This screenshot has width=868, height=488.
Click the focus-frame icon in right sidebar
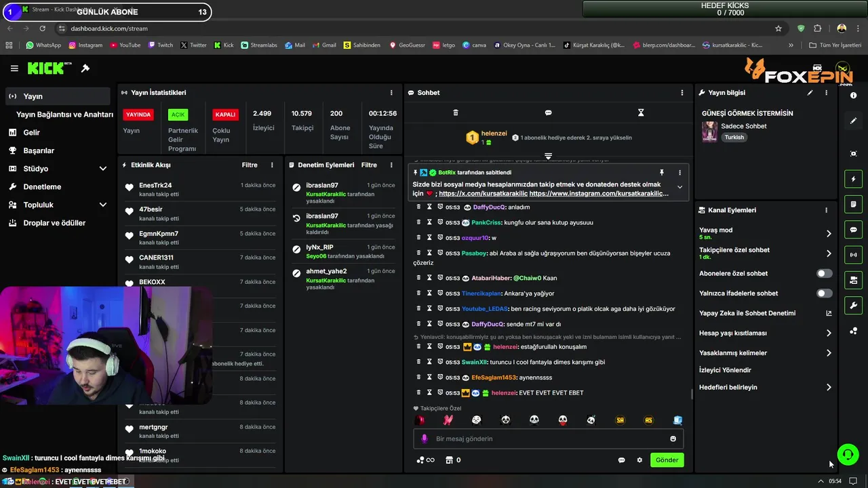point(853,154)
